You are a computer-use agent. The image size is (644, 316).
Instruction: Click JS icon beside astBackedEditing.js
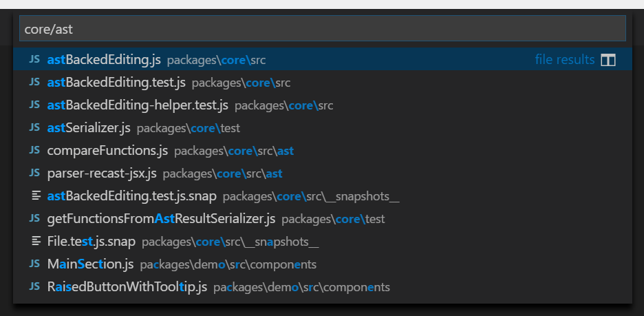35,60
